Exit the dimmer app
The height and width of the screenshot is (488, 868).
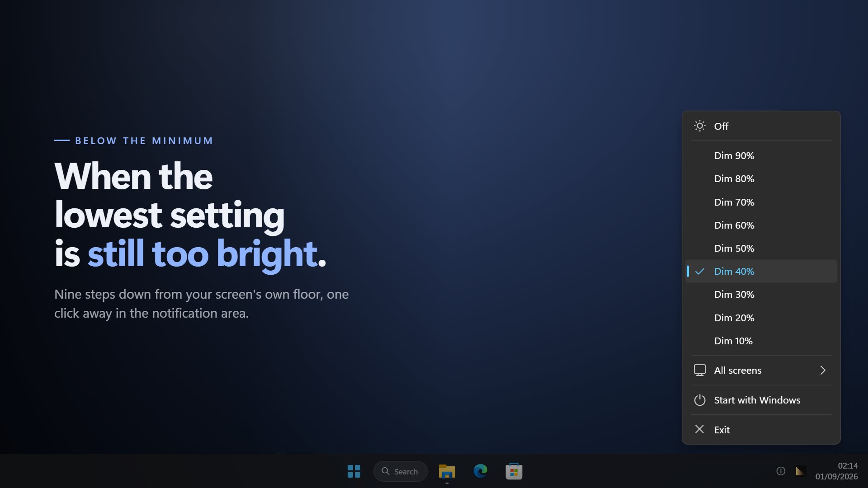pos(761,430)
